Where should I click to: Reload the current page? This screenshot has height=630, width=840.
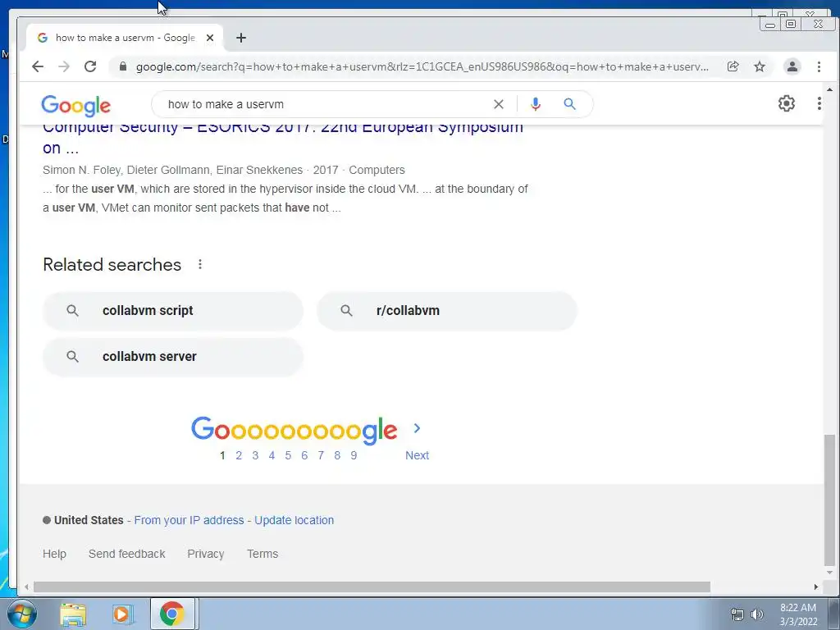pyautogui.click(x=90, y=66)
